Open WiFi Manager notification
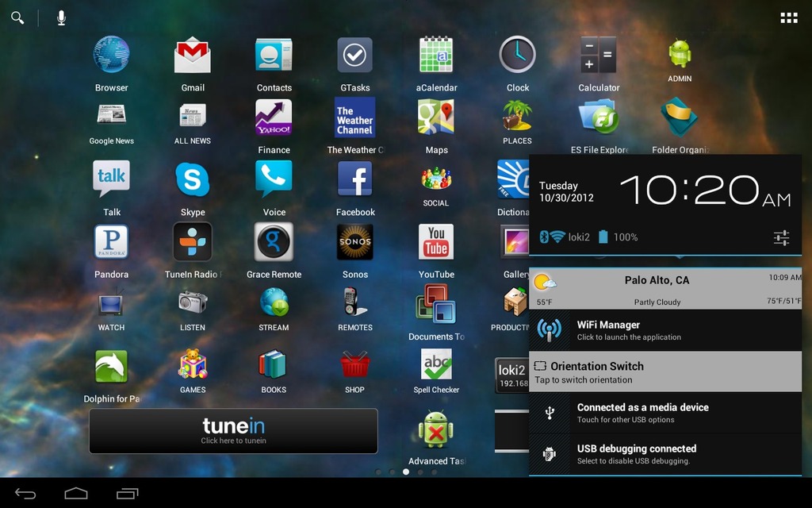812x508 pixels. 665,330
